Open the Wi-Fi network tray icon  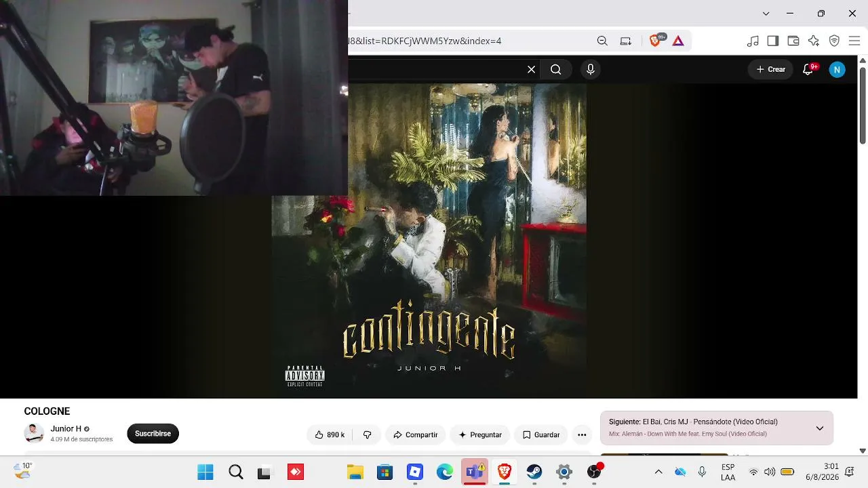[753, 472]
